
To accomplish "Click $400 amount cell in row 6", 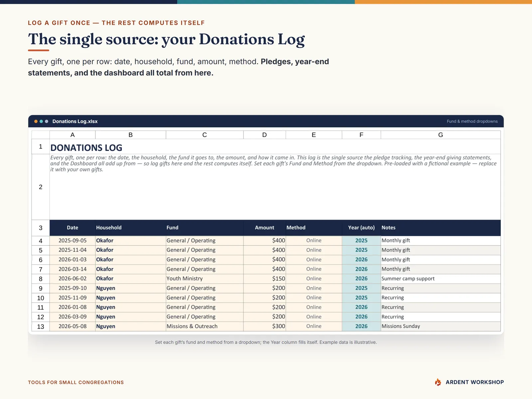I will 264,260.
